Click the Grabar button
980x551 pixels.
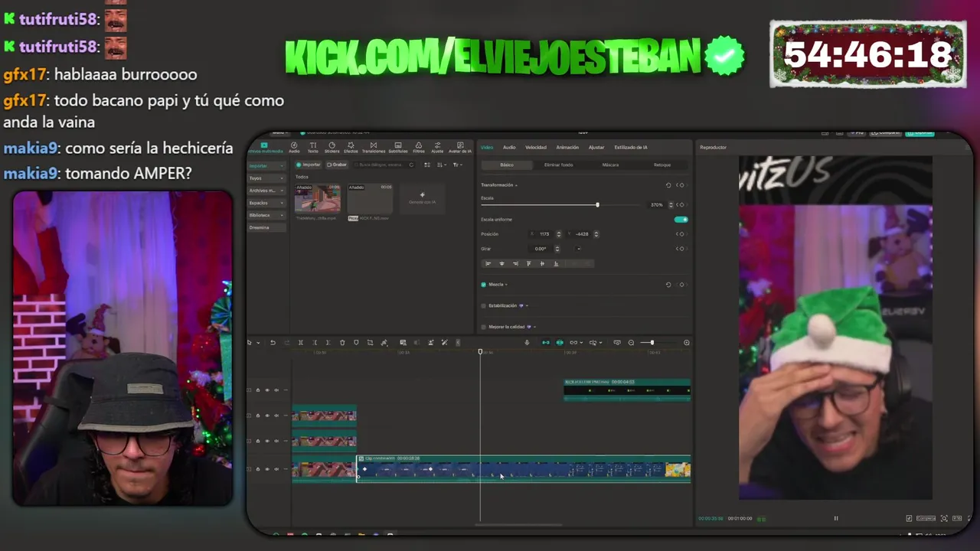[337, 165]
